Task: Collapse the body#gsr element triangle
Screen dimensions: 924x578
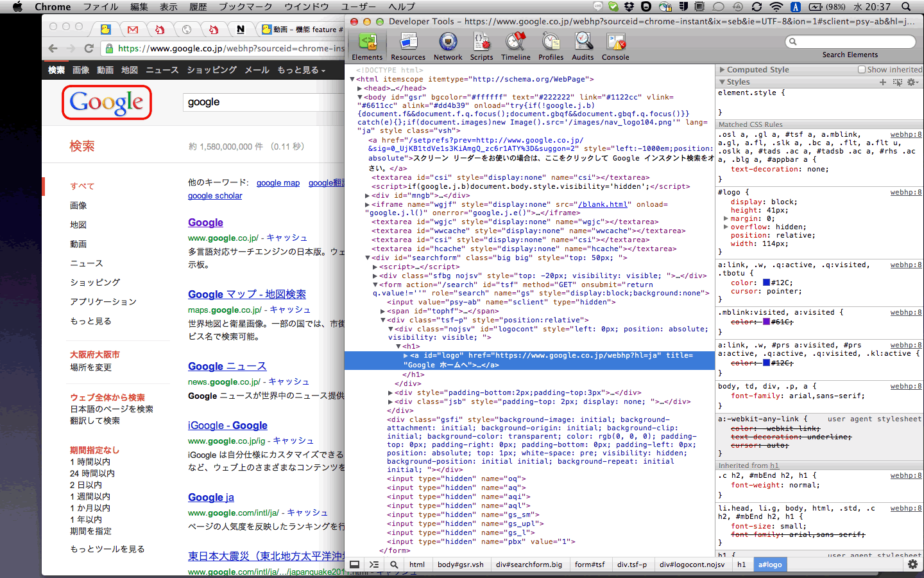Action: click(x=360, y=97)
